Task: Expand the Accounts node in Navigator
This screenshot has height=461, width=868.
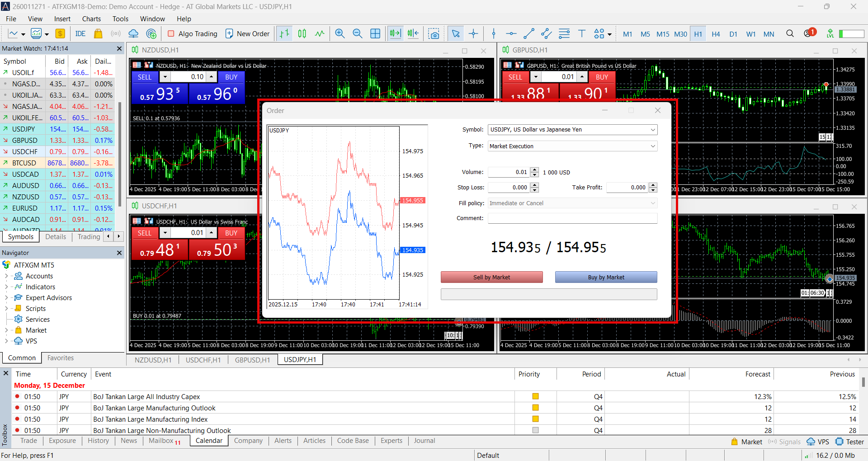Action: pyautogui.click(x=6, y=276)
